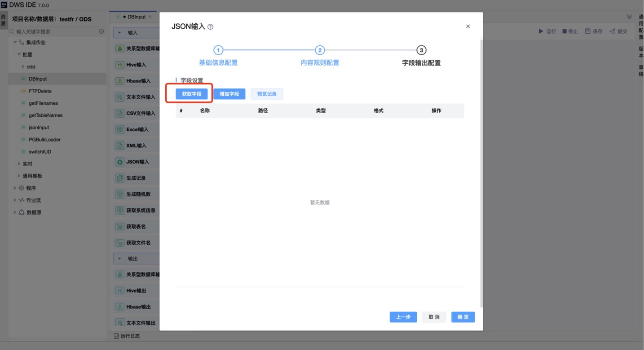644x350 pixels.
Task: Collapse the 输出 component section
Action: point(119,259)
